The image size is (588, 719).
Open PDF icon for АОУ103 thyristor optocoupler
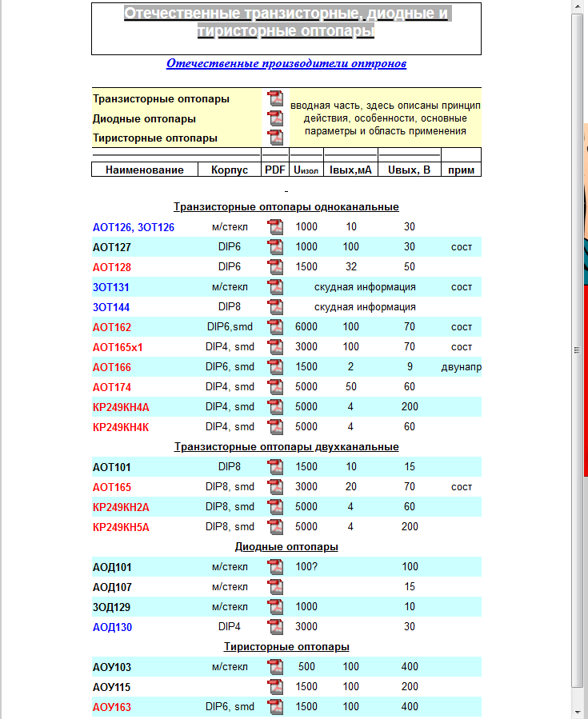point(275,667)
